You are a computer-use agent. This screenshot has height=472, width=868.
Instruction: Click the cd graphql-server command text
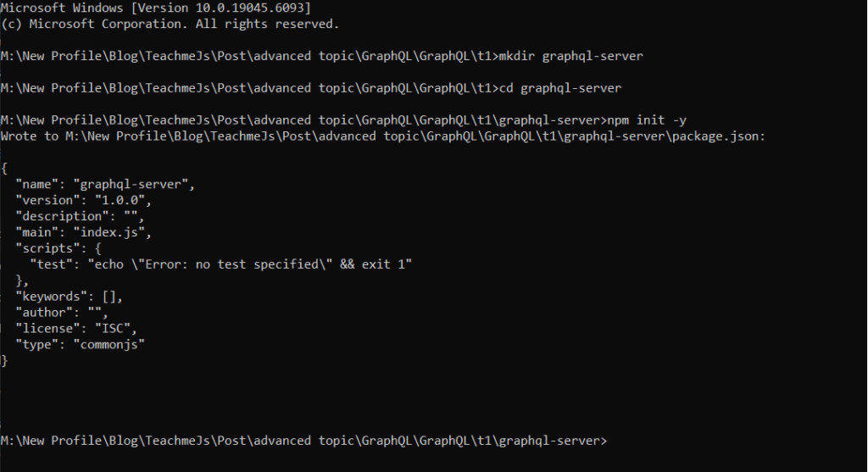point(560,88)
